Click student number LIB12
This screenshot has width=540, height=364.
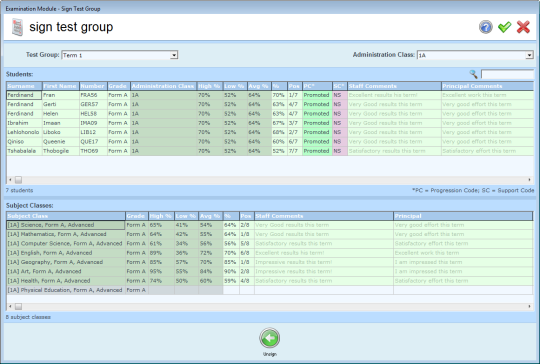(x=93, y=132)
